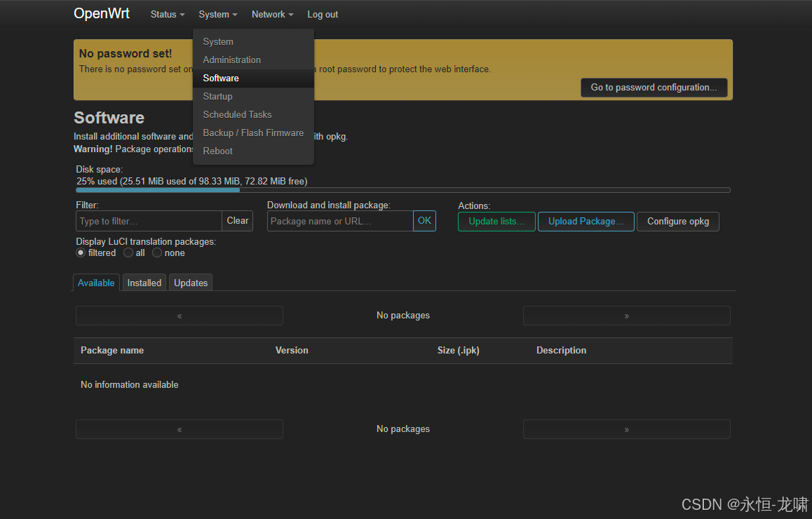Switch to the Updates tab
Screen dimensions: 812x519
click(191, 283)
